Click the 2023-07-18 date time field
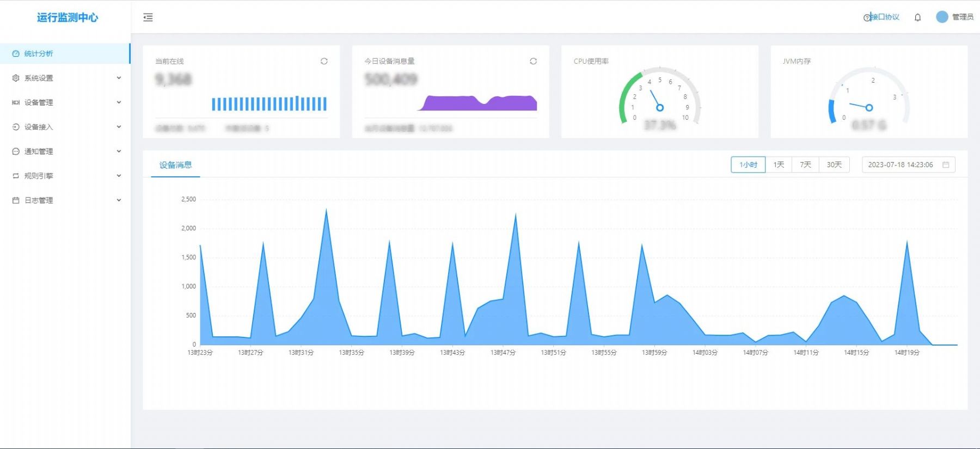This screenshot has height=449, width=980. (x=901, y=165)
